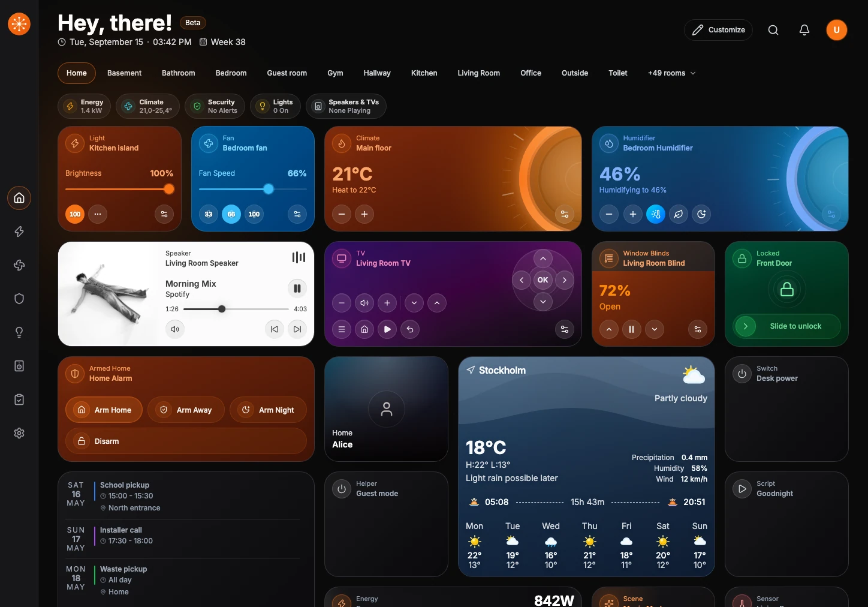The width and height of the screenshot is (868, 607).
Task: Open the Bedroom room tab
Action: tap(231, 73)
